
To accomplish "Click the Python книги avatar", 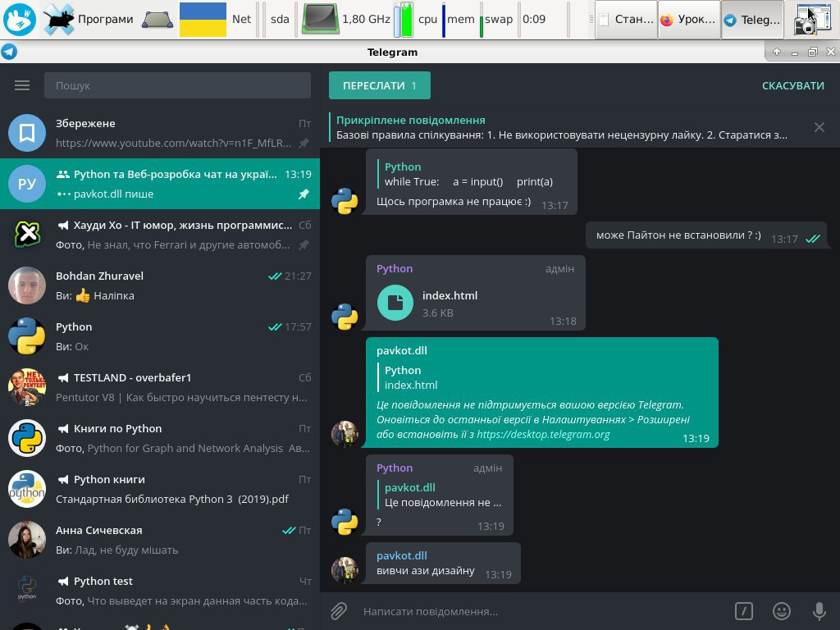I will (27, 489).
